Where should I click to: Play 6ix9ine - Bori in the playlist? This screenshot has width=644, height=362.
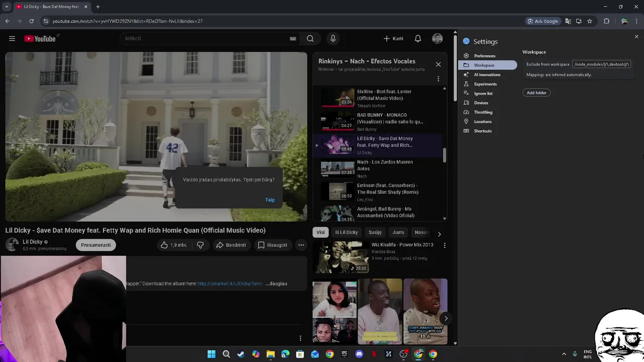[x=377, y=98]
